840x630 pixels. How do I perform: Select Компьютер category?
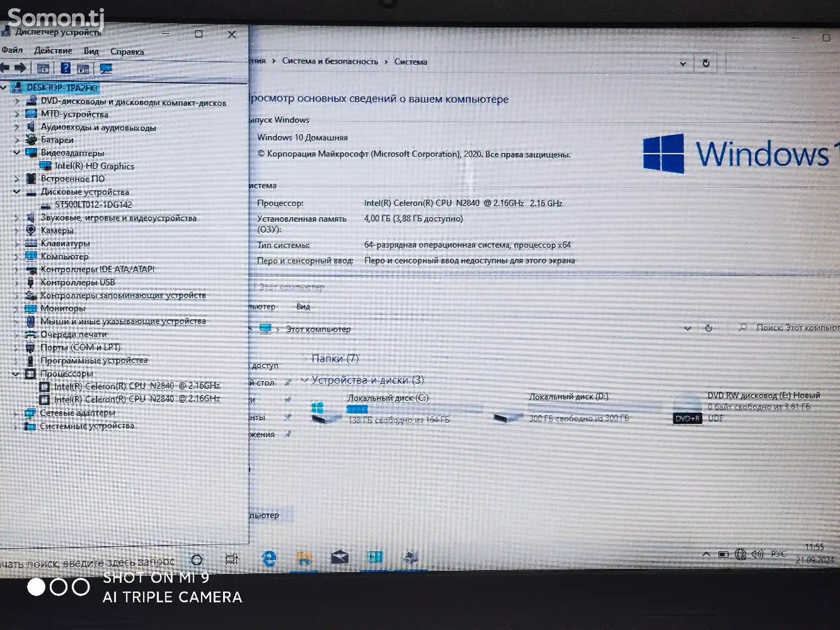coord(64,256)
